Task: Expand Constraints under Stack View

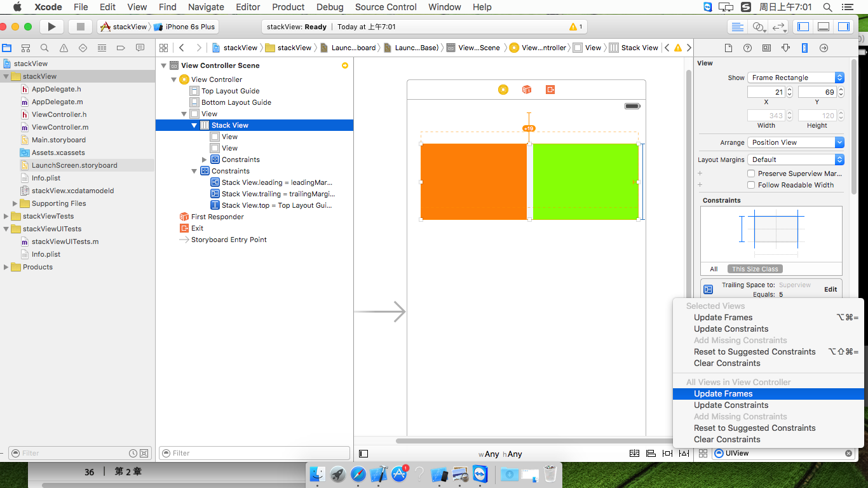Action: 205,159
